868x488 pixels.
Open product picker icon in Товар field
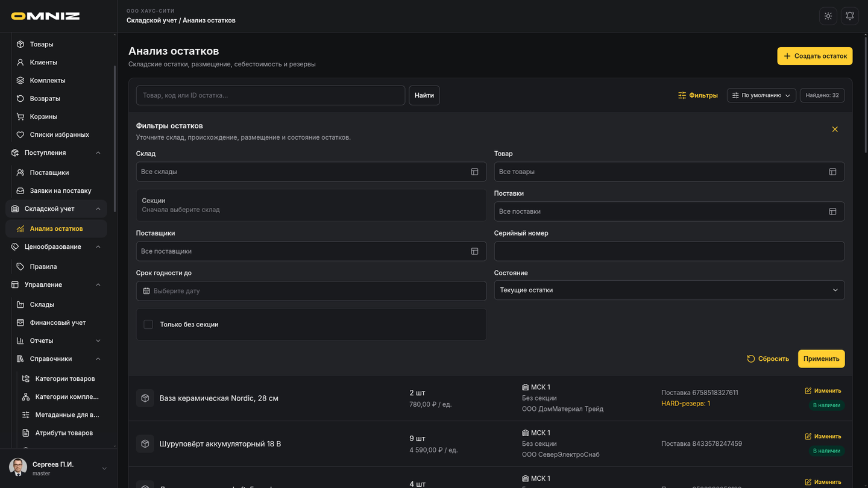coord(832,172)
